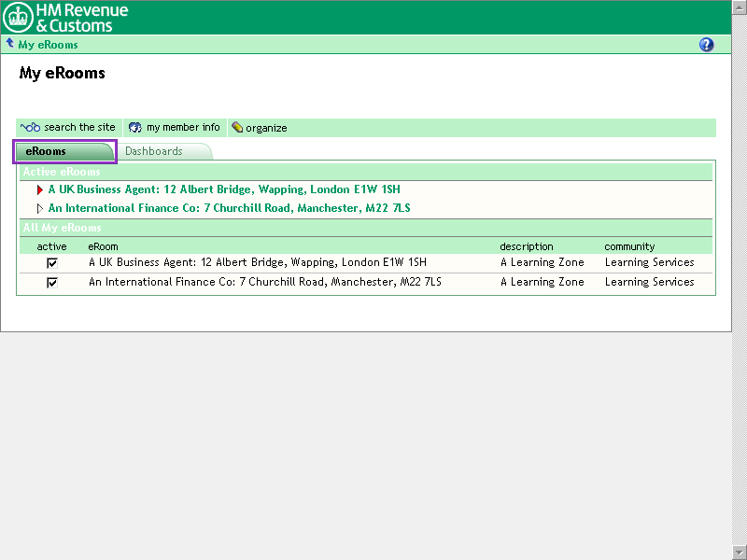Click the organize pencil icon
This screenshot has width=747, height=560.
pyautogui.click(x=237, y=128)
